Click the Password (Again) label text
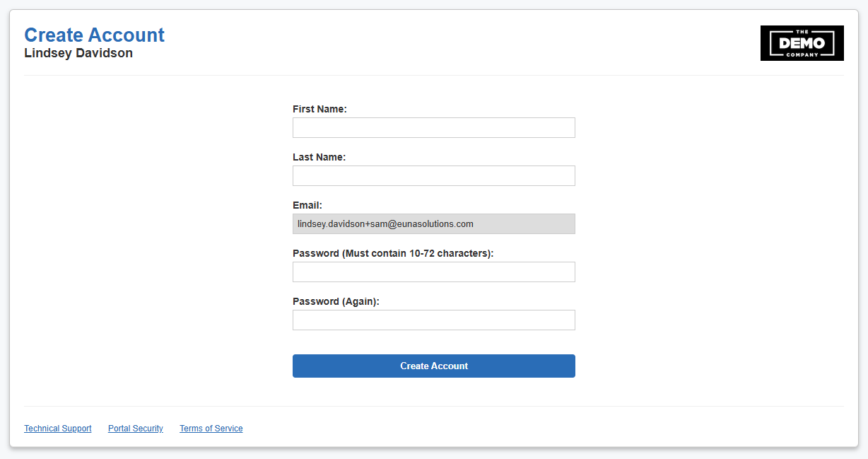 pyautogui.click(x=336, y=301)
